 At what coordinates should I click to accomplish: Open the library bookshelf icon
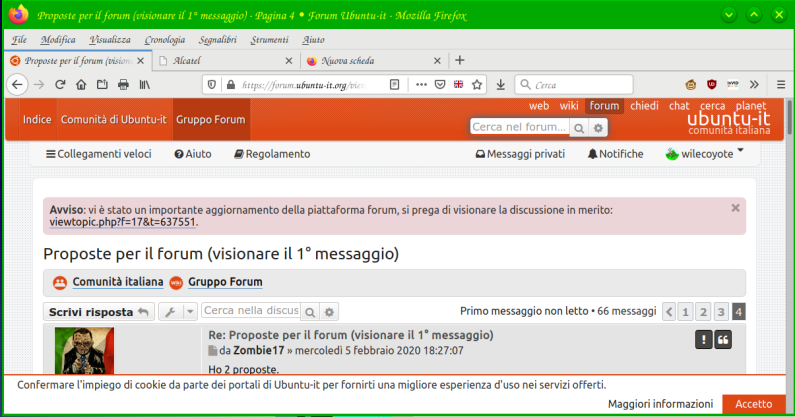[144, 85]
